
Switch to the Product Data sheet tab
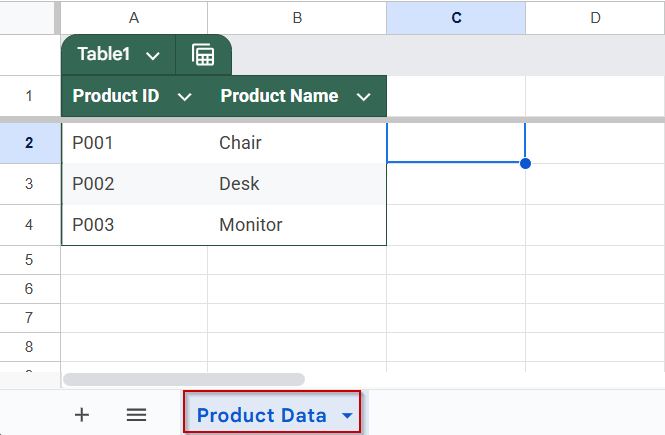pyautogui.click(x=262, y=415)
